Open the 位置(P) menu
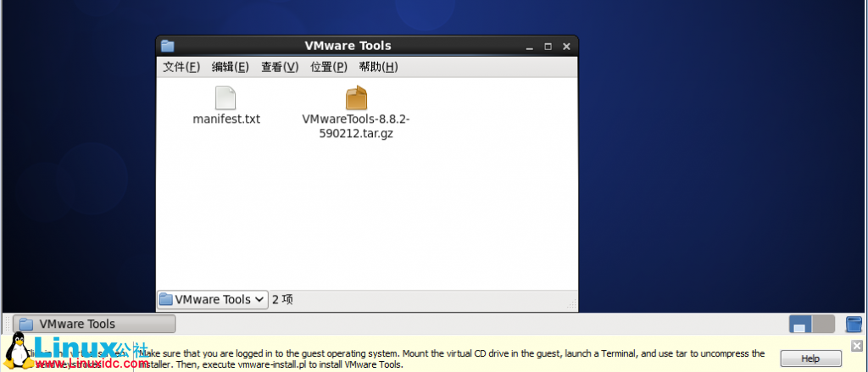Viewport: 868px width, 372px height. pyautogui.click(x=329, y=67)
